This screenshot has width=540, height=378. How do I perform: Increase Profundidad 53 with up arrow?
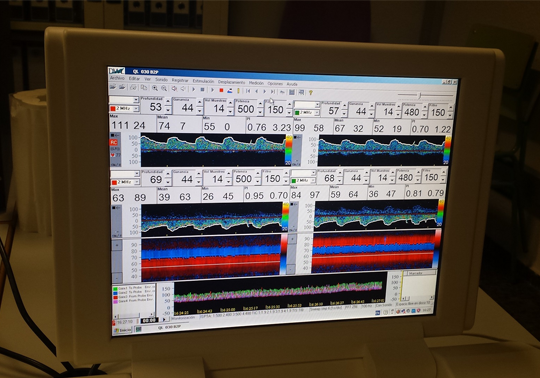point(168,102)
